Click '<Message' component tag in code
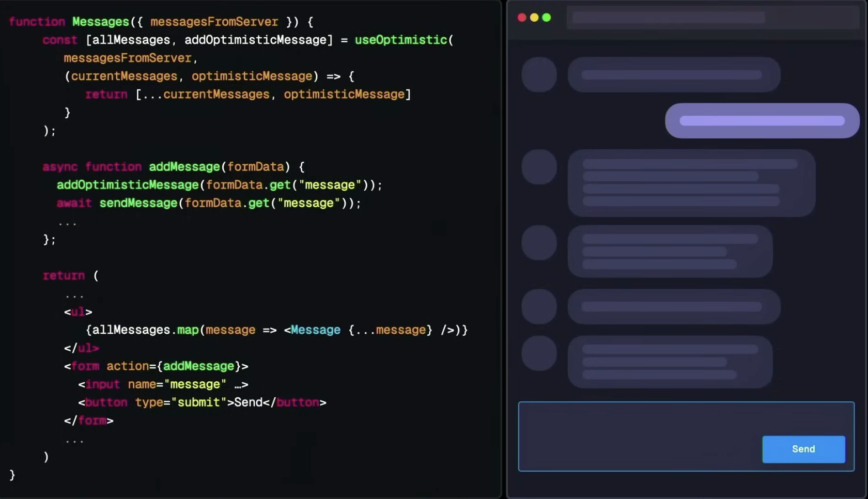Image resolution: width=868 pixels, height=499 pixels. point(312,330)
